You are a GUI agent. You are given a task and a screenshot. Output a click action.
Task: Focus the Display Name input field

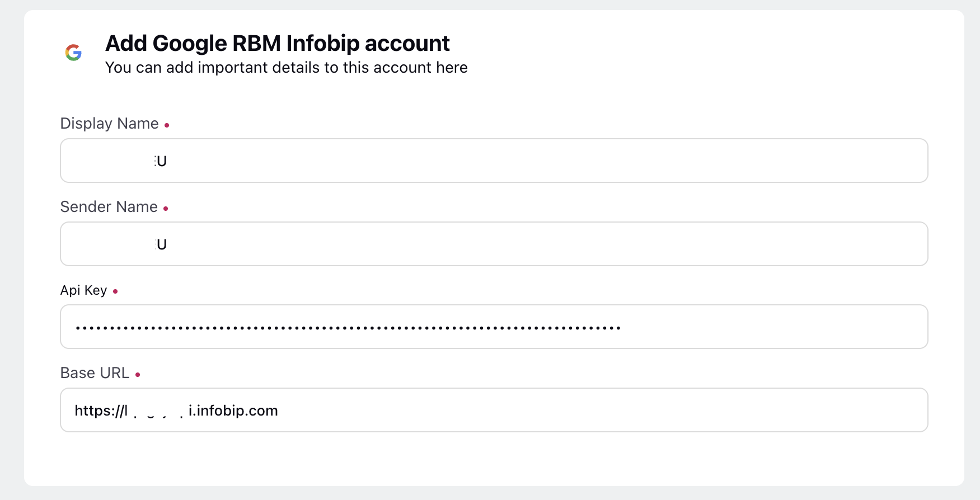pyautogui.click(x=494, y=161)
